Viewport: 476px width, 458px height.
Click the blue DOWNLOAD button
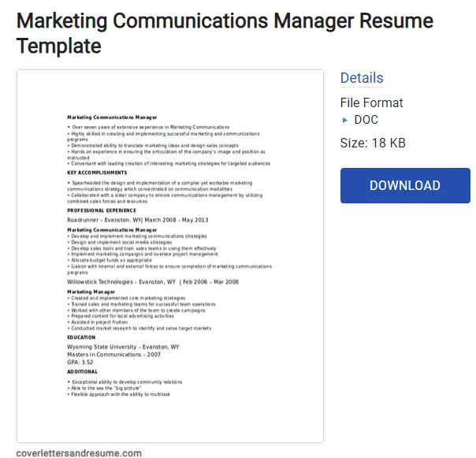pos(405,185)
